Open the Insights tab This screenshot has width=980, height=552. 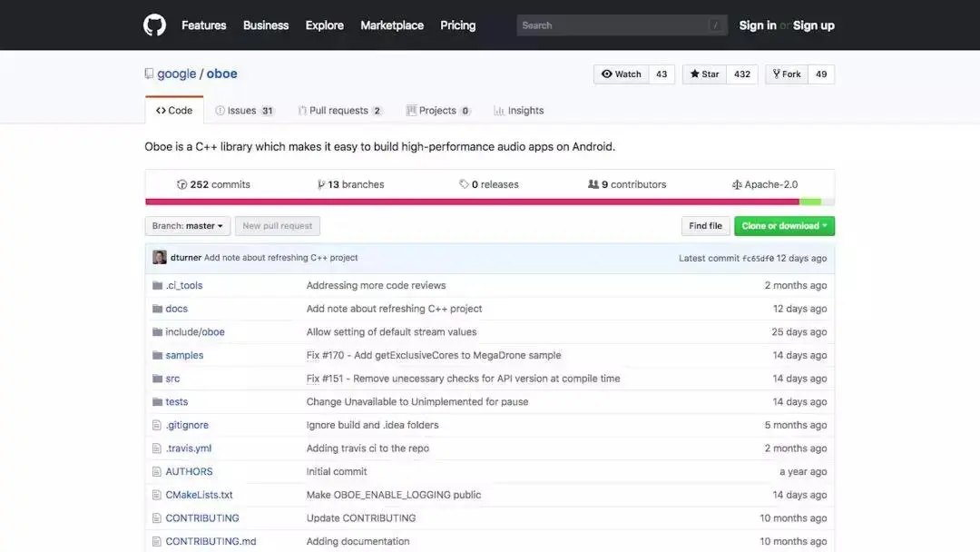point(519,111)
